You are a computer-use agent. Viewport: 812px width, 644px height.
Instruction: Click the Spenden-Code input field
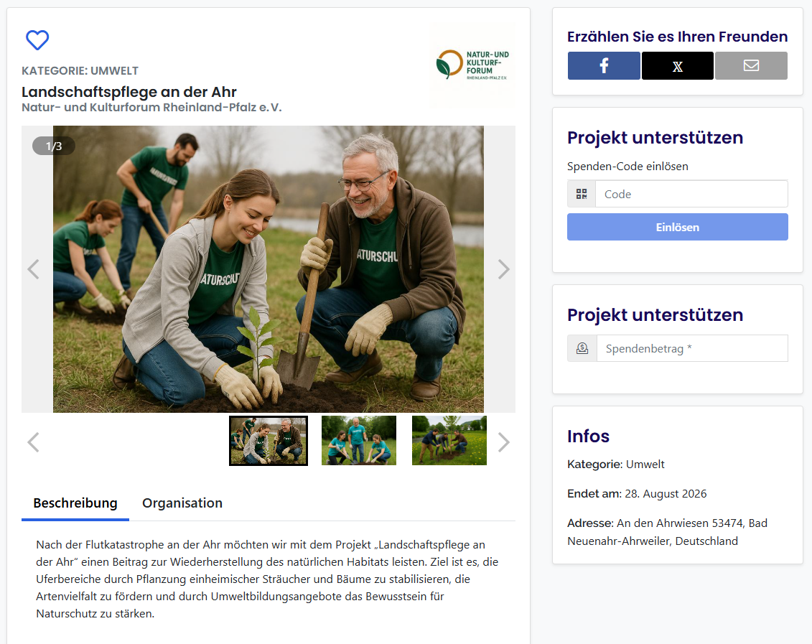tap(691, 194)
